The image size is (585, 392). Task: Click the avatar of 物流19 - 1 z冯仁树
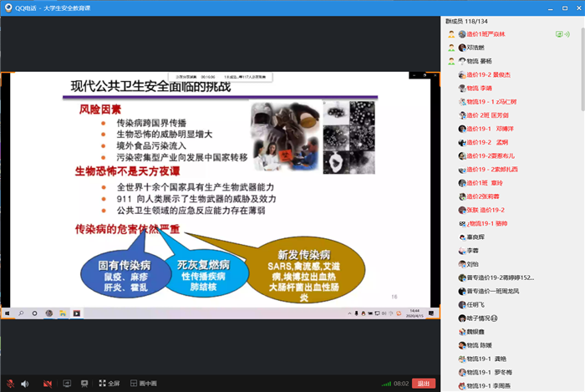pos(462,102)
